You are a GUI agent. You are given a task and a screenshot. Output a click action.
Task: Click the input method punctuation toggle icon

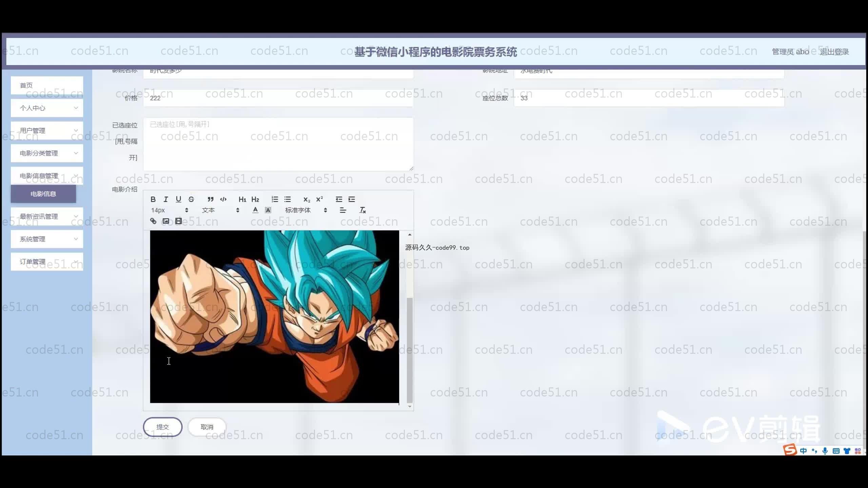pos(814,451)
